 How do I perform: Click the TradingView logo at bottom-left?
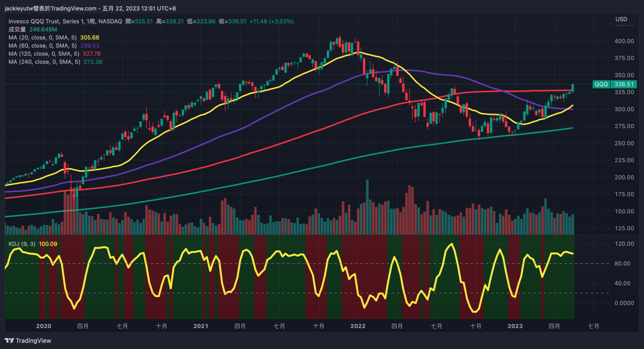pyautogui.click(x=28, y=341)
